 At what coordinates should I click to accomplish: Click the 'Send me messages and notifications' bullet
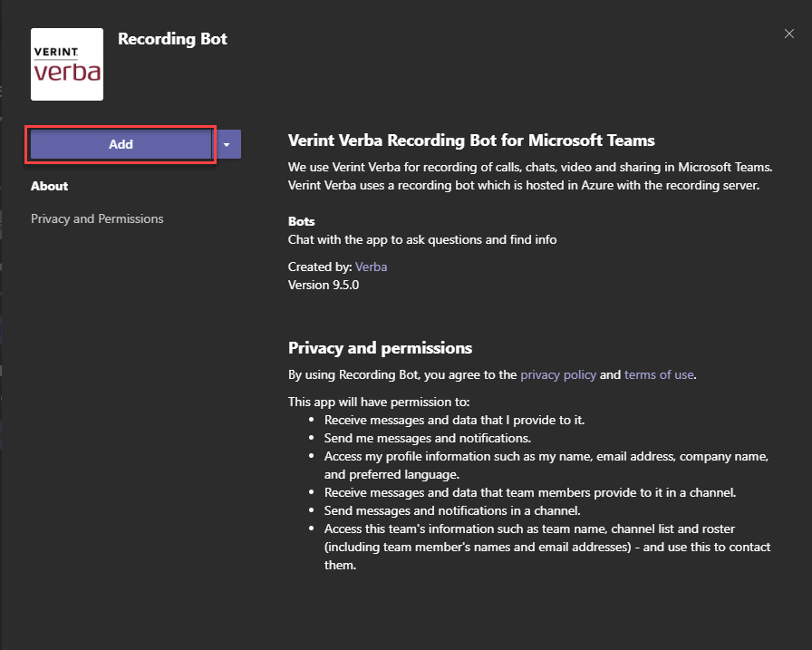click(428, 438)
